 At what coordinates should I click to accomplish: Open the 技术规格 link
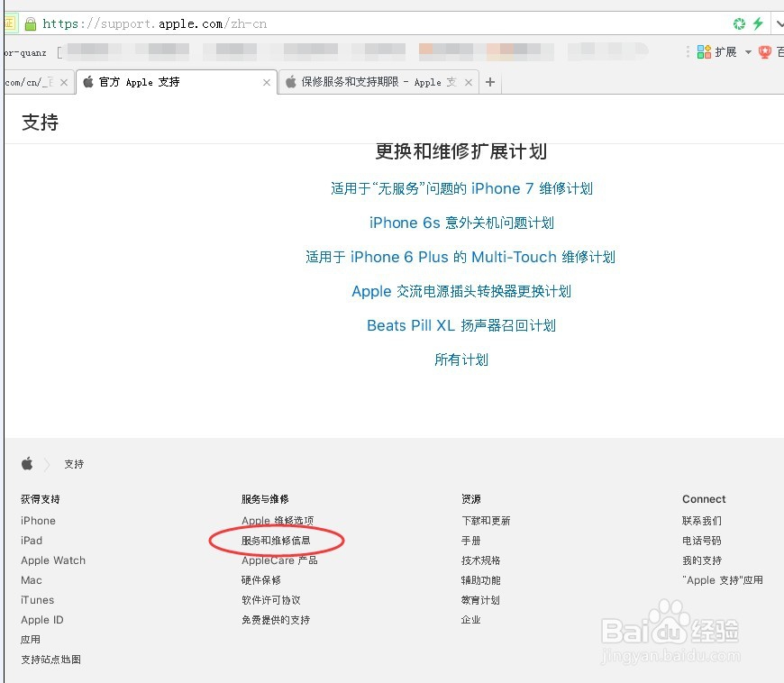480,560
